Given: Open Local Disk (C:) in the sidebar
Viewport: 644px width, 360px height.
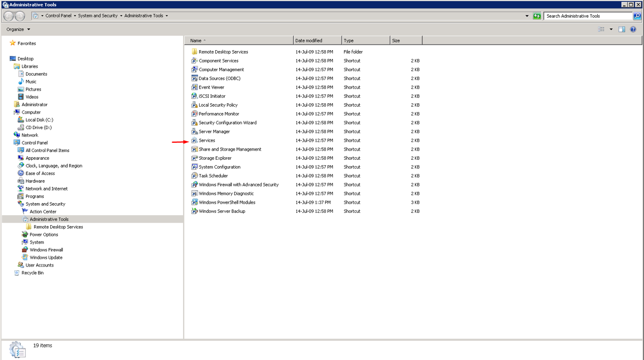Looking at the screenshot, I should point(39,120).
